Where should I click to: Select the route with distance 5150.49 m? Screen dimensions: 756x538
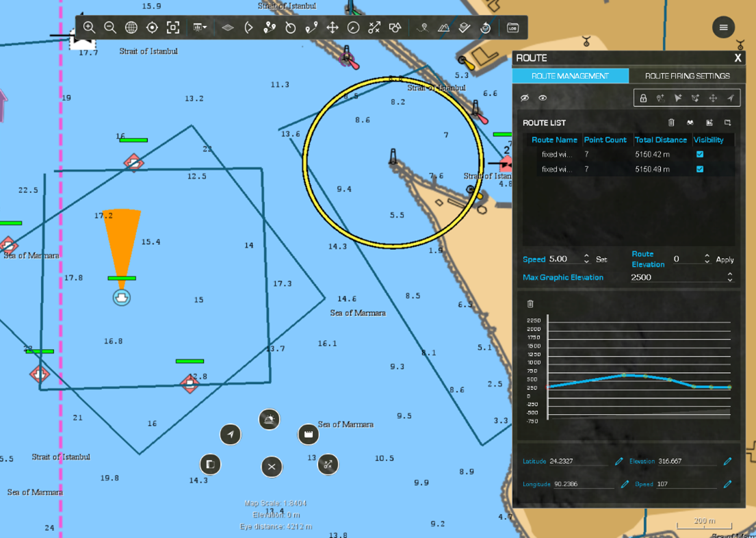pos(629,169)
